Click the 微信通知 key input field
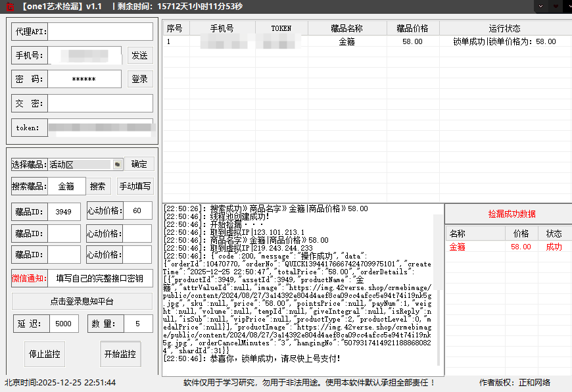Viewport: 572px width, 392px height. 100,278
